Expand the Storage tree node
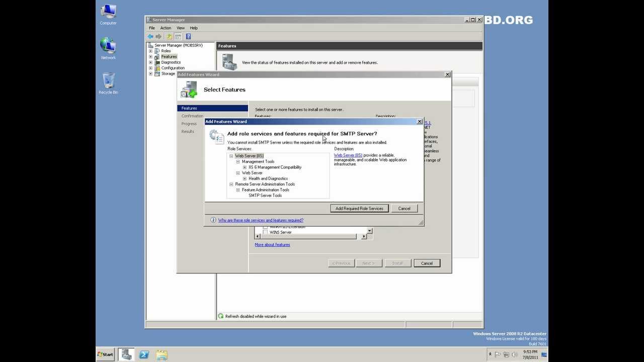Screen dimensions: 644x362 (x=150, y=73)
